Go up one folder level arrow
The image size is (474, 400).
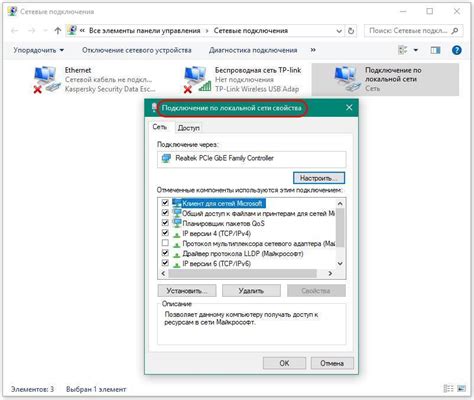click(58, 31)
